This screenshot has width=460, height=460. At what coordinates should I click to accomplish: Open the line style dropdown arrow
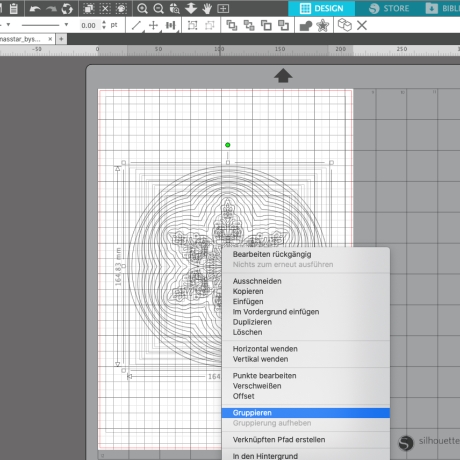pos(66,25)
